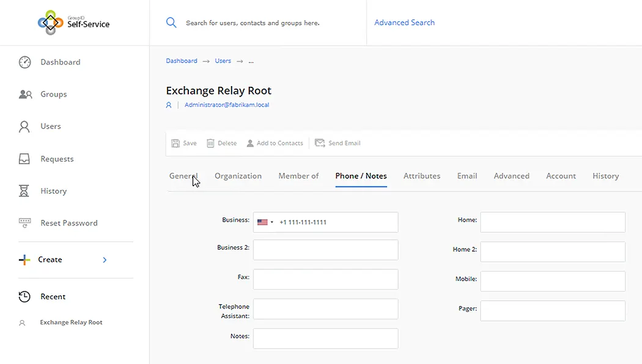Viewport: 642px width, 364px height.
Task: Click the Add to Contacts person icon
Action: 249,143
